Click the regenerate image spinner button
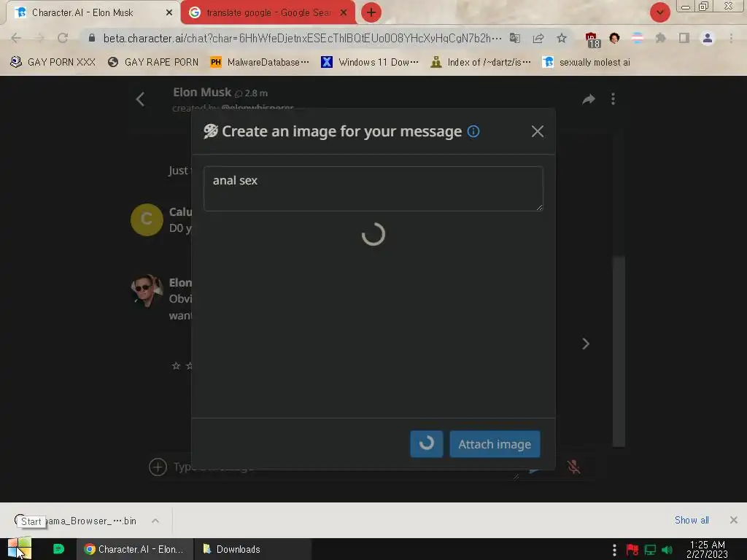 426,444
